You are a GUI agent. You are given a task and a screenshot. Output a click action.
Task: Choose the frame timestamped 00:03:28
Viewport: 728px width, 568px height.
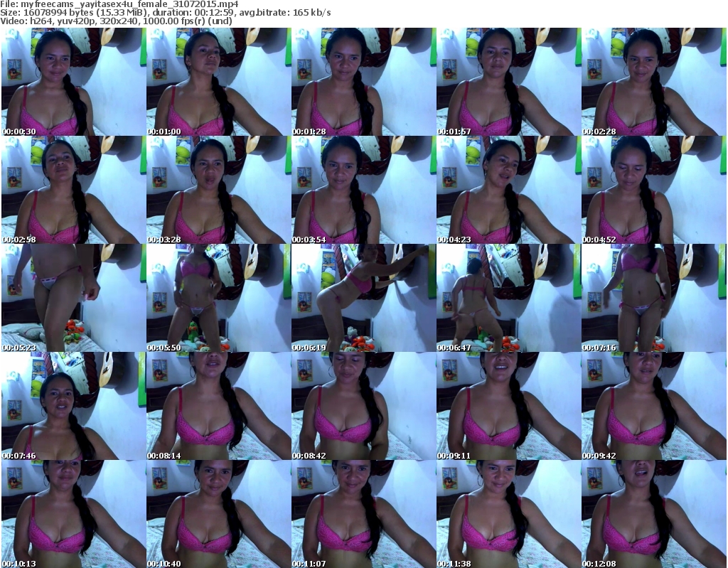click(219, 190)
